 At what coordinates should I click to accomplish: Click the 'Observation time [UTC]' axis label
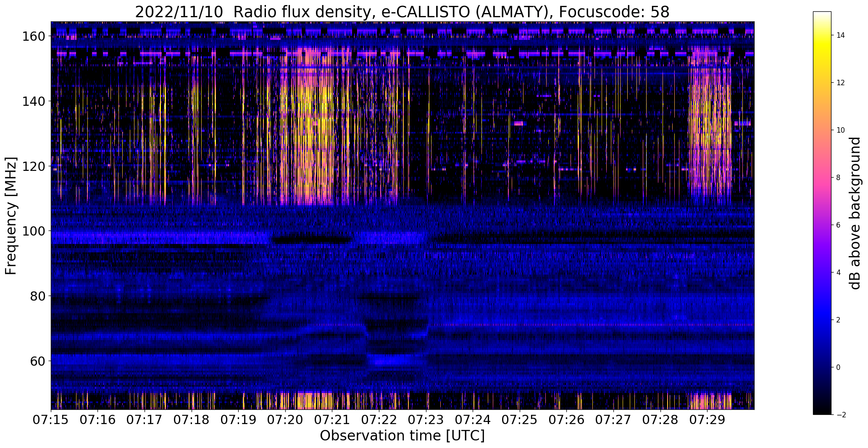click(402, 436)
